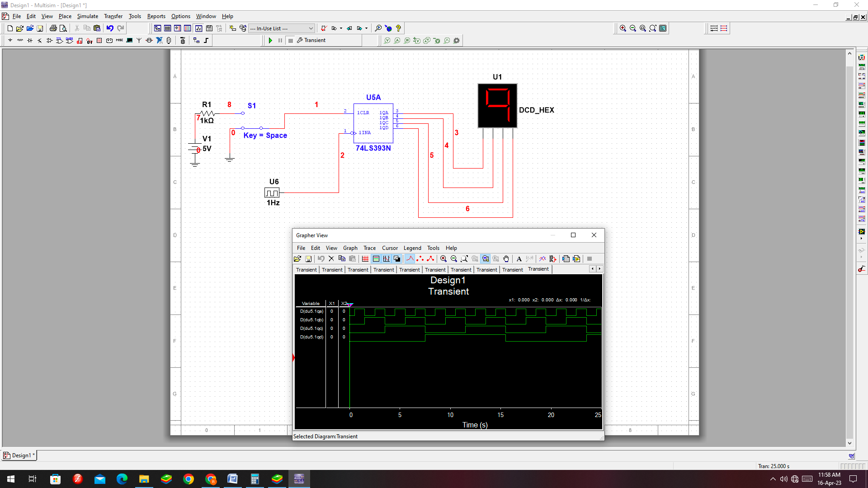The width and height of the screenshot is (868, 488).
Task: Click the add text 'A' icon in Grapher
Action: pos(519,259)
